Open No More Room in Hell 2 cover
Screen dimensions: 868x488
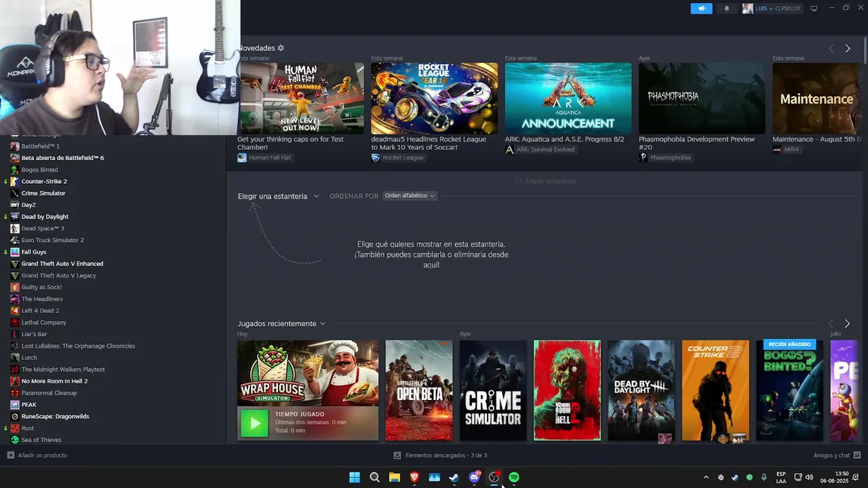tap(567, 390)
